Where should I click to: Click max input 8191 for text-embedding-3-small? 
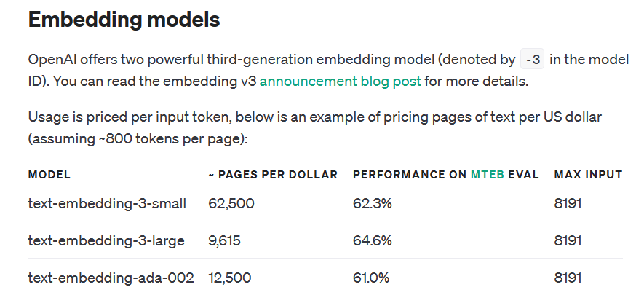pyautogui.click(x=568, y=204)
